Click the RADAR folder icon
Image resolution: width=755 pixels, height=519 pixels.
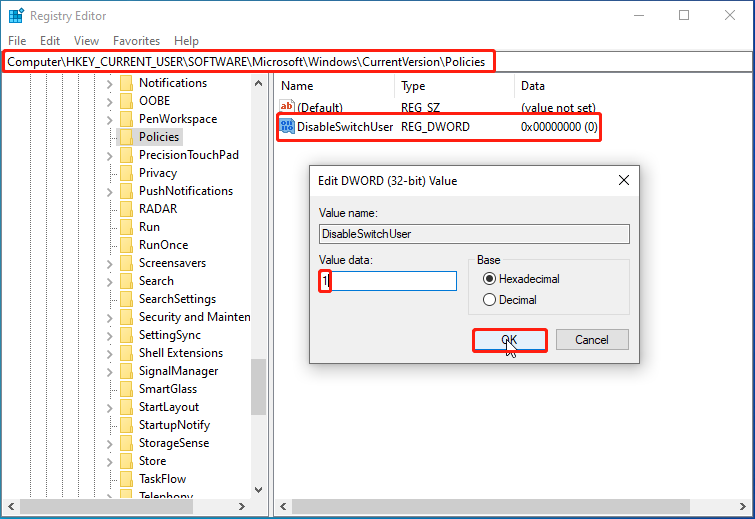[127, 209]
